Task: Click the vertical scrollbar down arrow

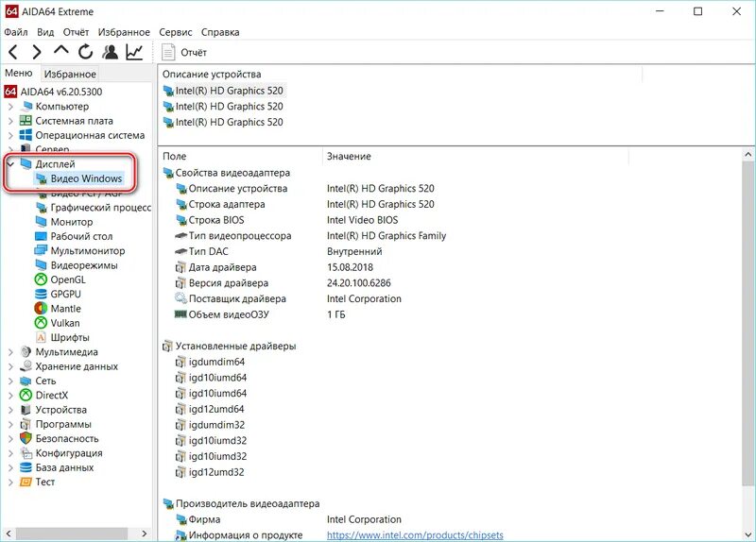Action: pyautogui.click(x=748, y=534)
